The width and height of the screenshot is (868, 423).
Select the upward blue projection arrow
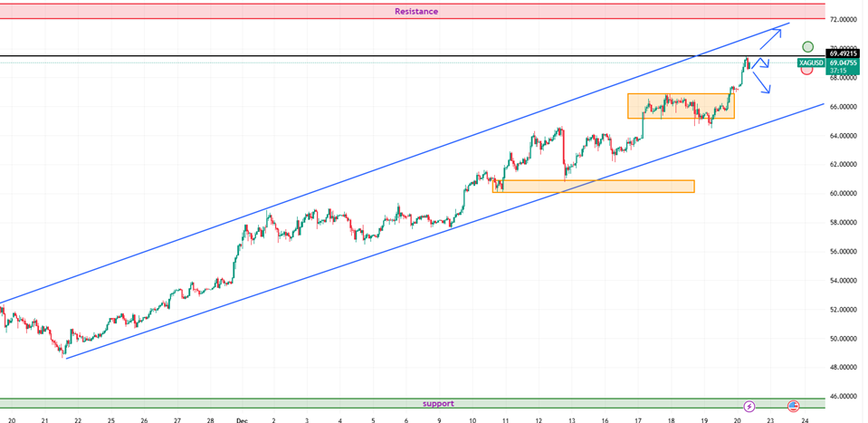[x=769, y=37]
